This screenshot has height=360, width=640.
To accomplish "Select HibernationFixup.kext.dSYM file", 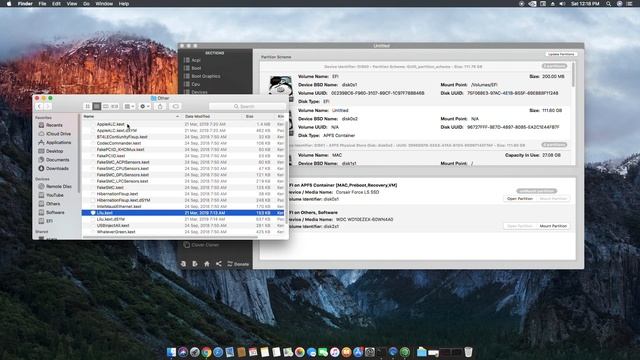I will [123, 200].
